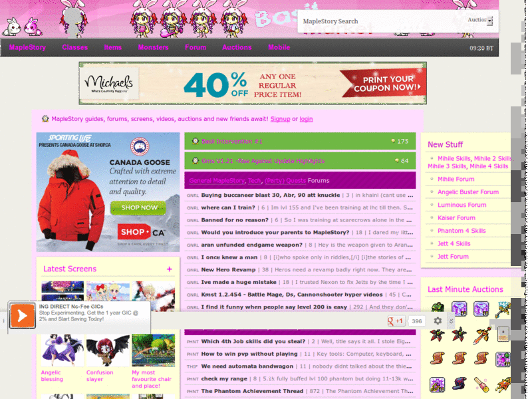
Task: Open thread 'How to win pvp without playing'
Action: tap(249, 354)
